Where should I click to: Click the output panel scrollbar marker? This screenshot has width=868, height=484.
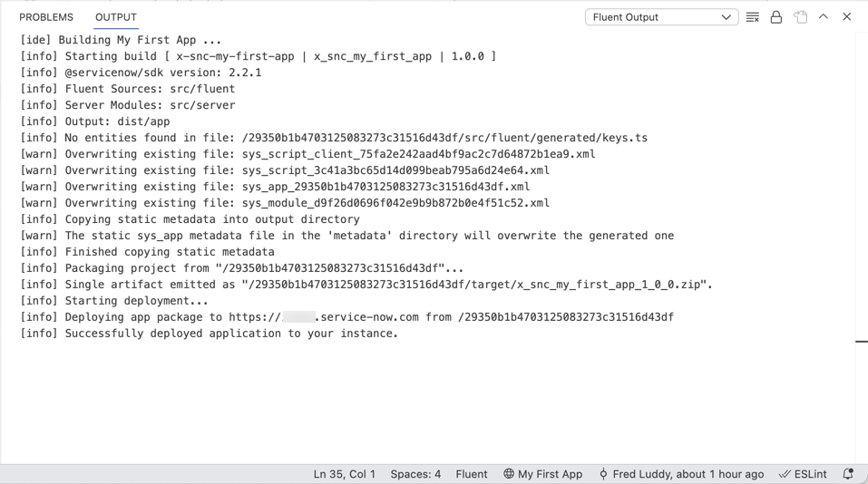(x=862, y=342)
